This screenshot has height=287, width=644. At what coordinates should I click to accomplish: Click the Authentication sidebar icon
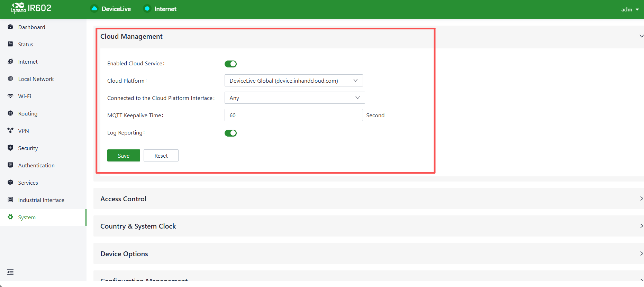tap(10, 165)
